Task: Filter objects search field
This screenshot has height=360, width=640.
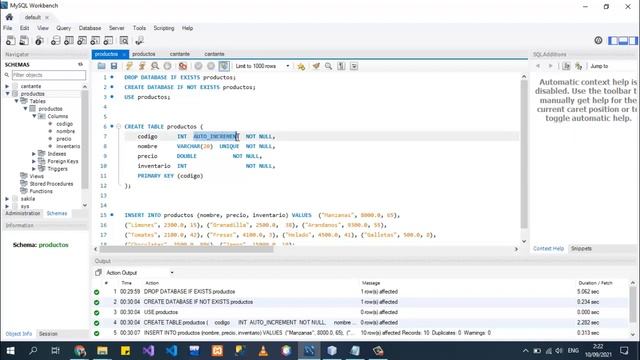Action: pos(49,75)
